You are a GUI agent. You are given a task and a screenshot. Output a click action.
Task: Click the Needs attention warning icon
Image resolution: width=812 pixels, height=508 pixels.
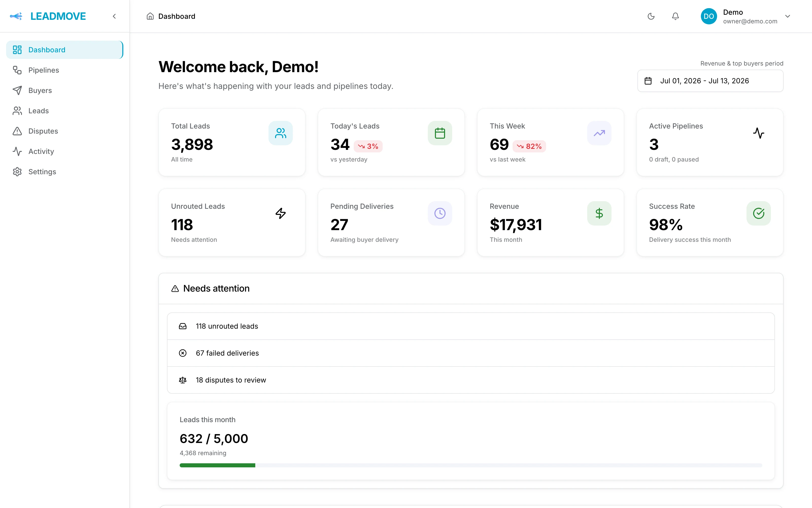pyautogui.click(x=175, y=289)
